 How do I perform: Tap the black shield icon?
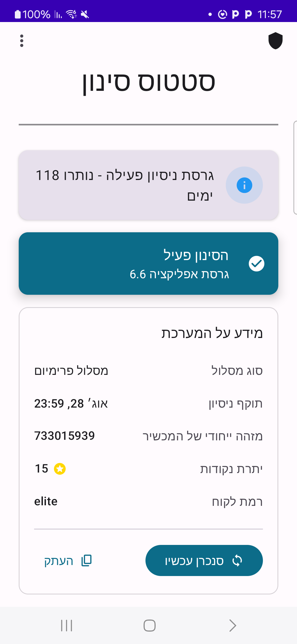276,41
